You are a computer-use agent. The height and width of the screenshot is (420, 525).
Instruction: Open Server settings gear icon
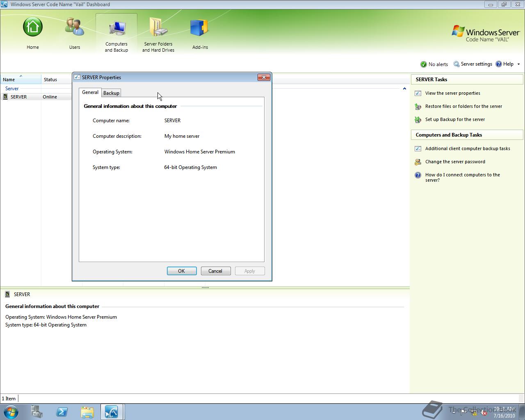click(x=457, y=64)
